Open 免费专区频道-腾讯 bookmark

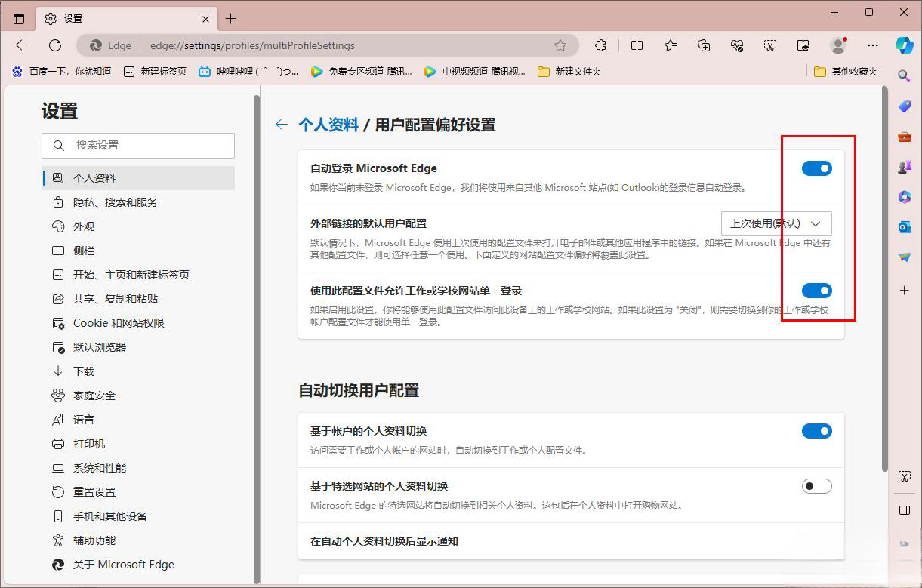coord(362,71)
